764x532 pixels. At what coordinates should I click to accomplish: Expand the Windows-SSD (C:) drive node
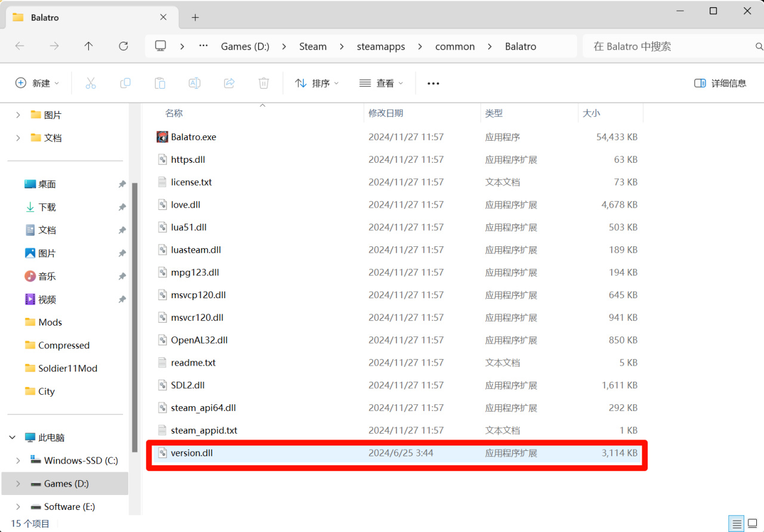click(18, 460)
